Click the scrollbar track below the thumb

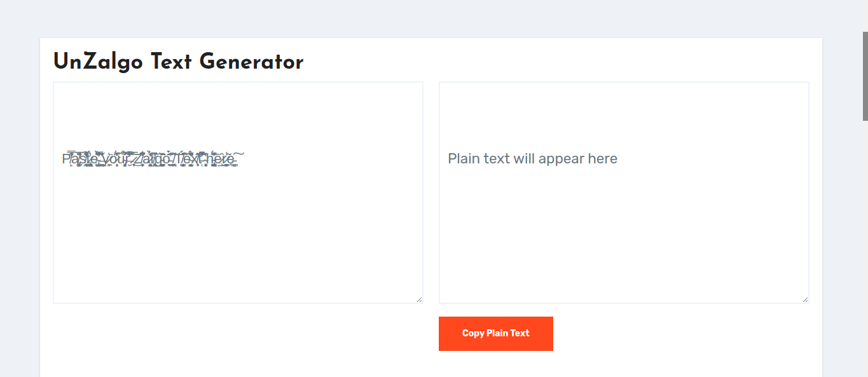point(864,254)
